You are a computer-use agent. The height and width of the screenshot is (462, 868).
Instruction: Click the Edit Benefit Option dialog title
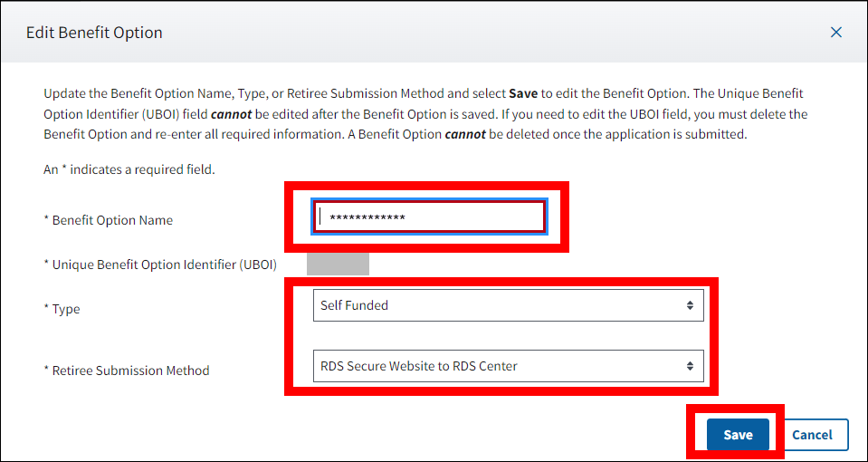pos(94,33)
